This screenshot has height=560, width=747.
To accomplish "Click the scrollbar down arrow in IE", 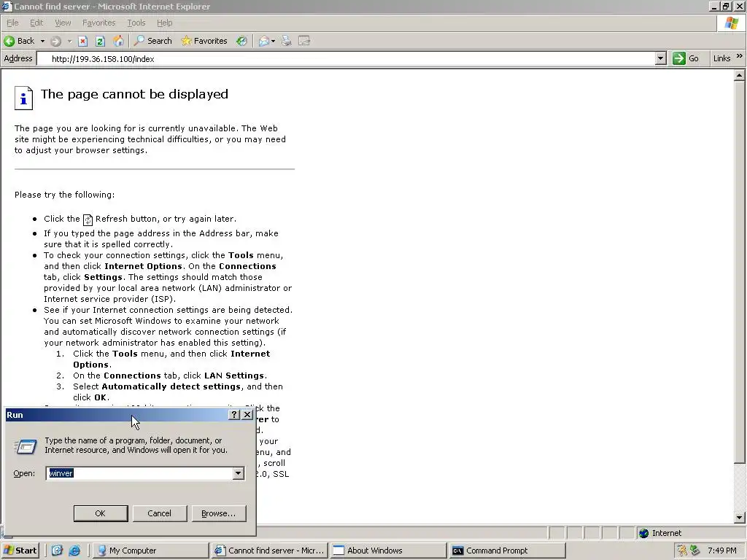I will [x=740, y=517].
